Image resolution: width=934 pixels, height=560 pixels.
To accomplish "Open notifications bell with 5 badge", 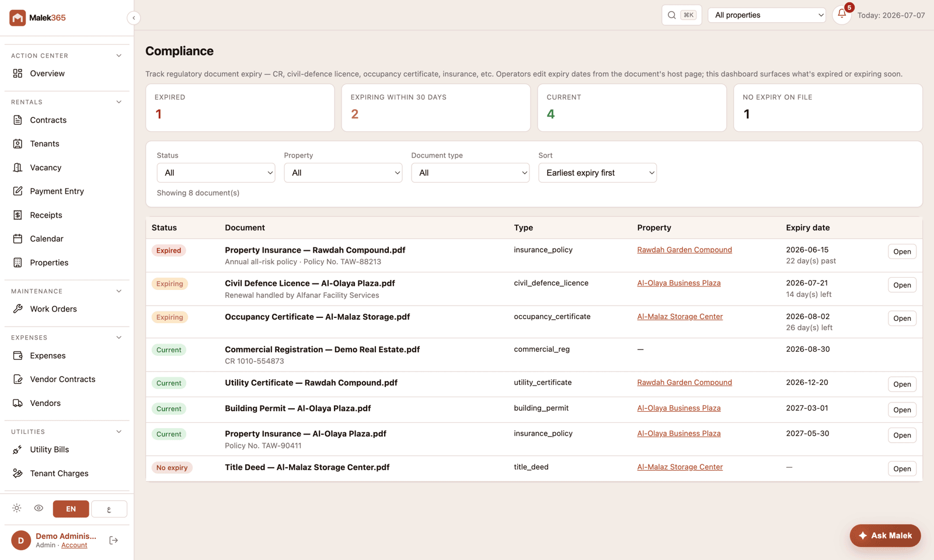I will (842, 14).
